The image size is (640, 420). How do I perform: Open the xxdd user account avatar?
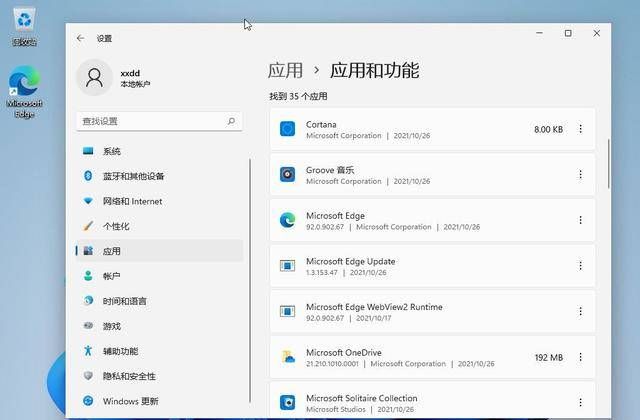tap(94, 78)
